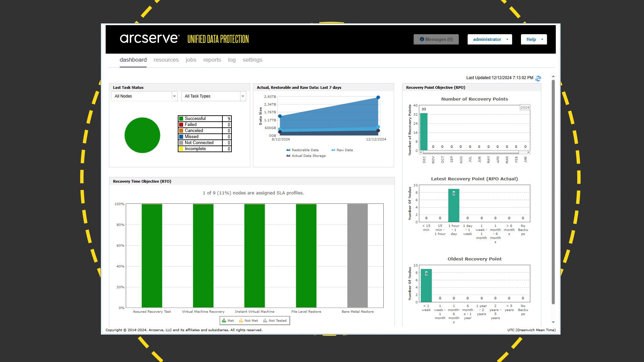This screenshot has width=644, height=362.
Task: Select the jobs menu tab
Action: tap(190, 60)
